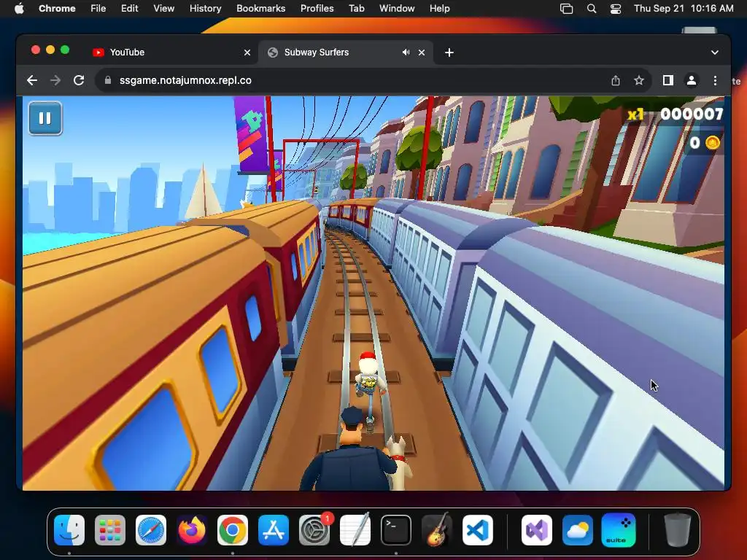
Task: Open the File menu
Action: [98, 8]
